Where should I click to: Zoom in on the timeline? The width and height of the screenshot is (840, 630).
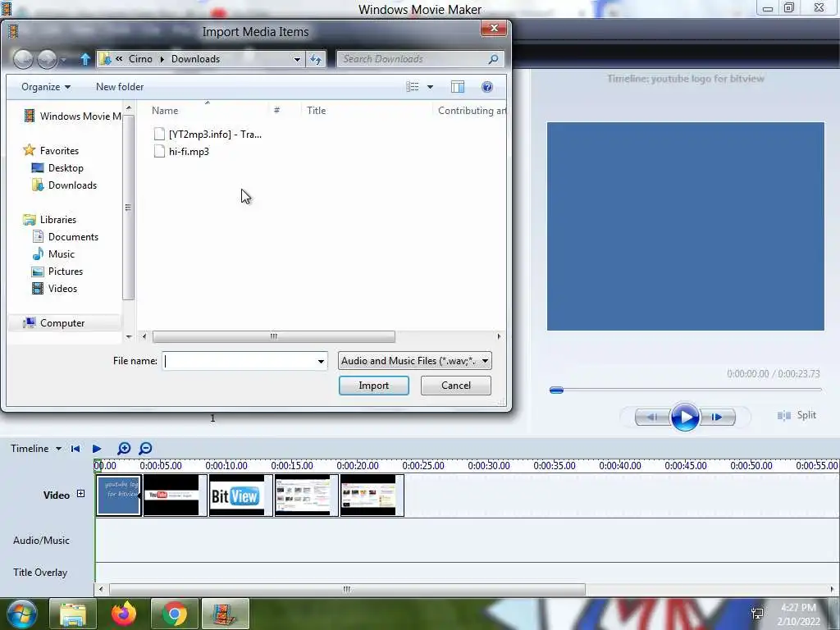click(x=124, y=449)
